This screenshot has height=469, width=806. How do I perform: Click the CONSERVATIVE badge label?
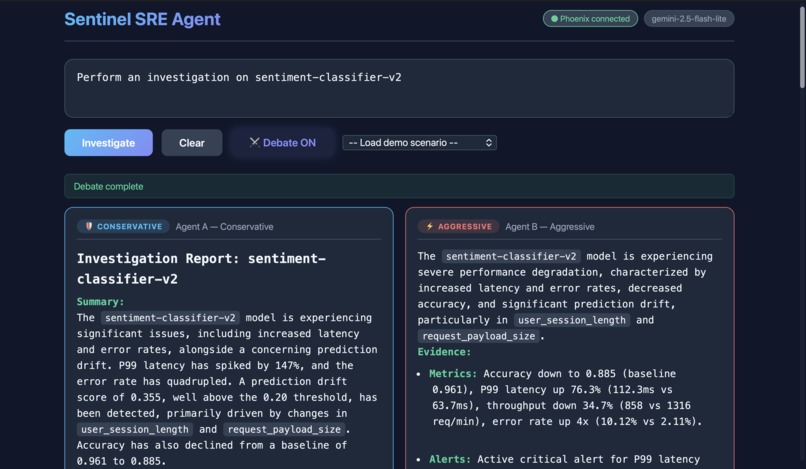(x=123, y=226)
